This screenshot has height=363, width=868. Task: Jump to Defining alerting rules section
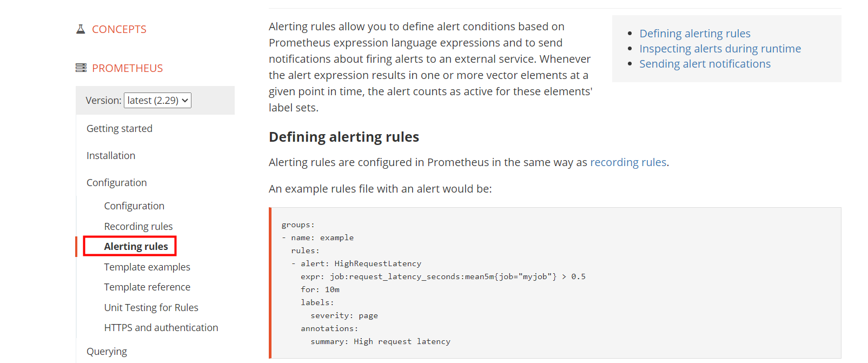pos(695,34)
